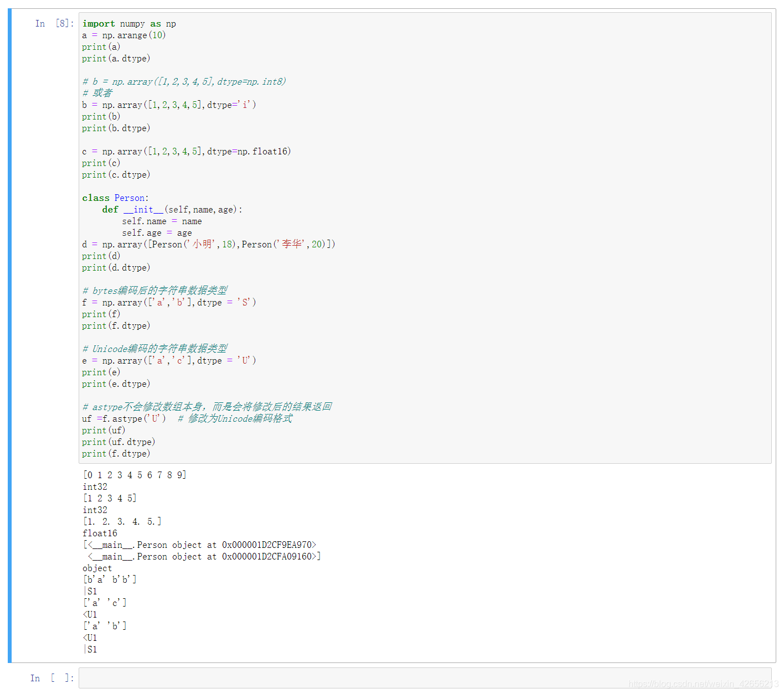Image resolution: width=784 pixels, height=694 pixels.
Task: Click the Unicode string type comment
Action: [155, 349]
